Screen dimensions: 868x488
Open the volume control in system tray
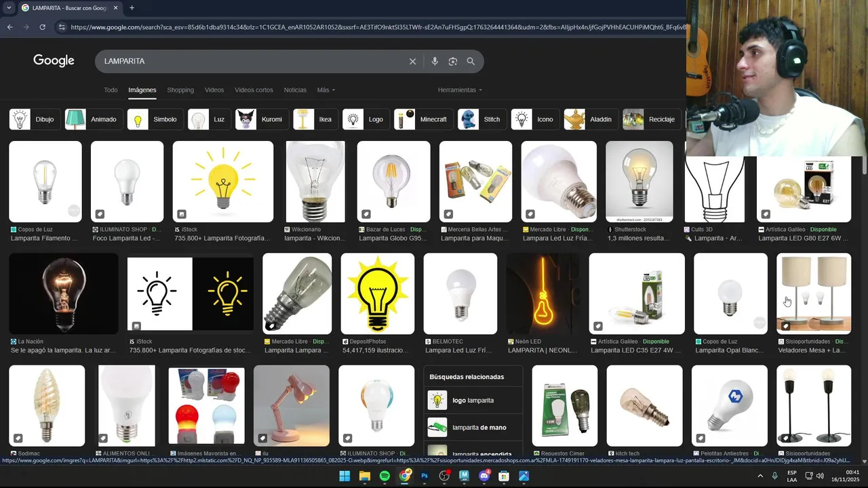pos(820,476)
